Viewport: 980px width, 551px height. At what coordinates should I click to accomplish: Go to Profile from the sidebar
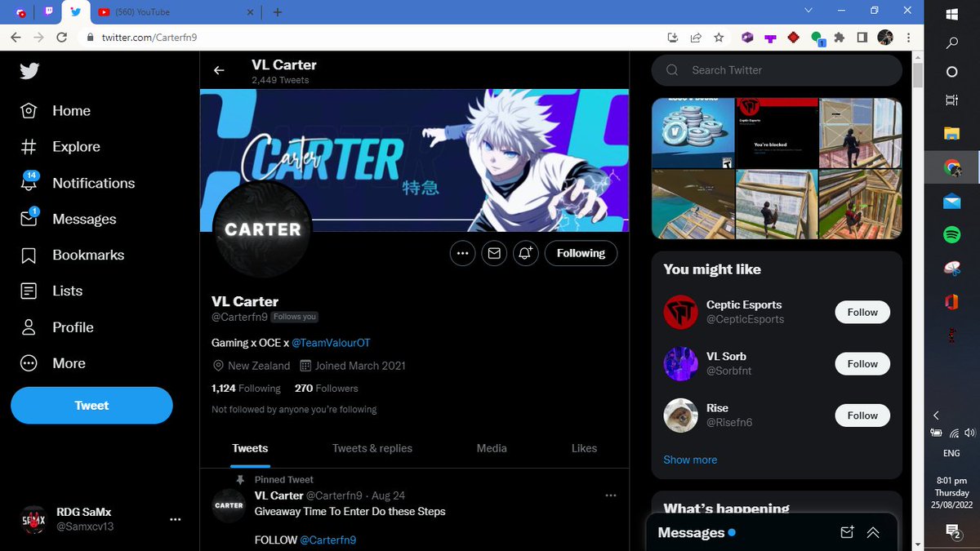pos(56,327)
